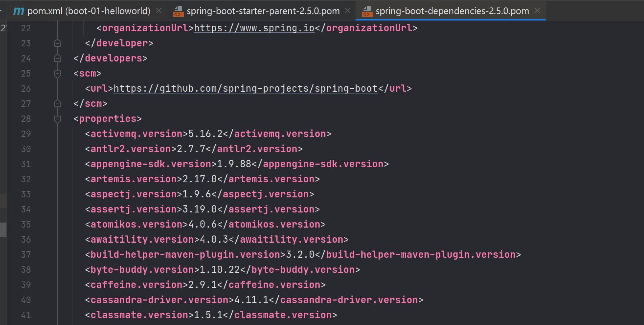Click the opening activemq.version tag
644x325 pixels.
(136, 134)
